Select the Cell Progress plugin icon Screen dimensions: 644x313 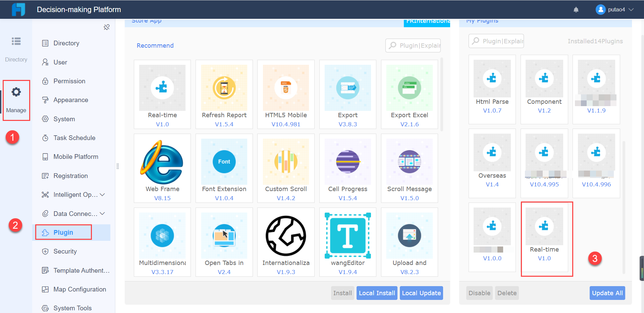(347, 162)
